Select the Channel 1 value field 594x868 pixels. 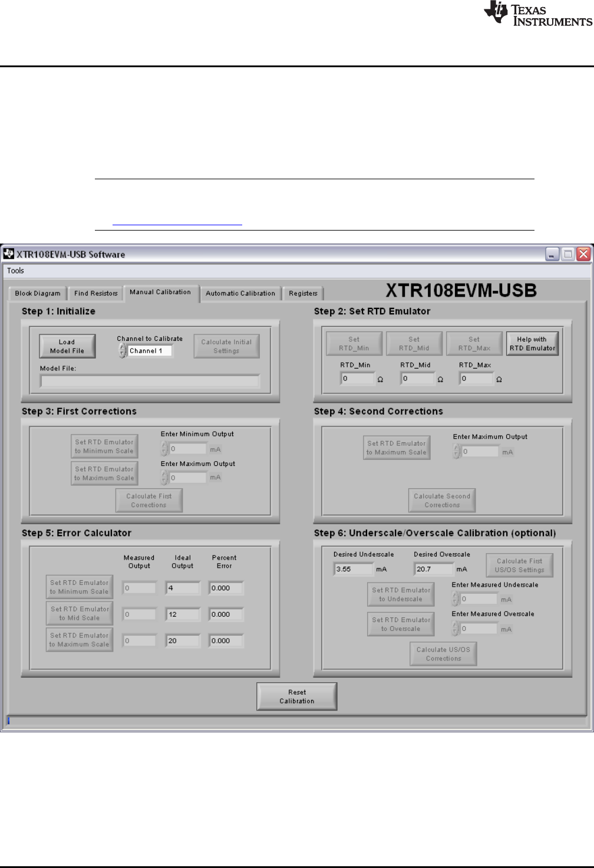[x=150, y=351]
